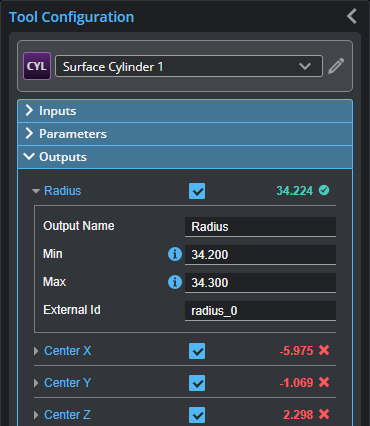Image resolution: width=370 pixels, height=426 pixels.
Task: Click the green pass checkmark for Radius
Action: point(324,190)
